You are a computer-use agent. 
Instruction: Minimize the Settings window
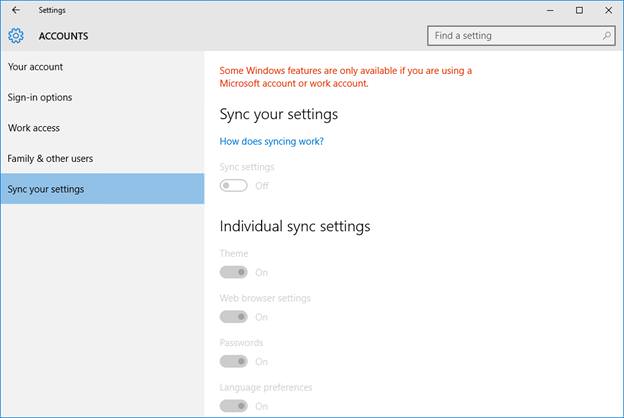click(x=550, y=10)
